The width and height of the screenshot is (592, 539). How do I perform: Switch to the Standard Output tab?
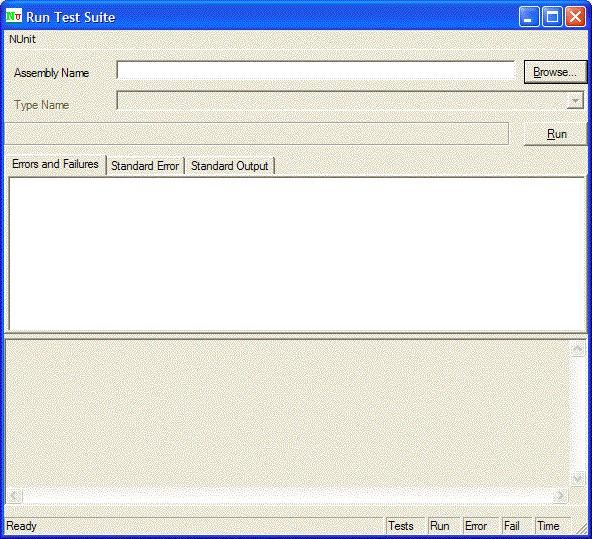pyautogui.click(x=230, y=166)
